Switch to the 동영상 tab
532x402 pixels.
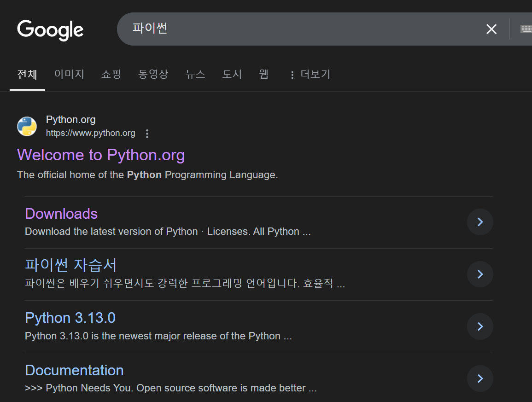click(153, 74)
